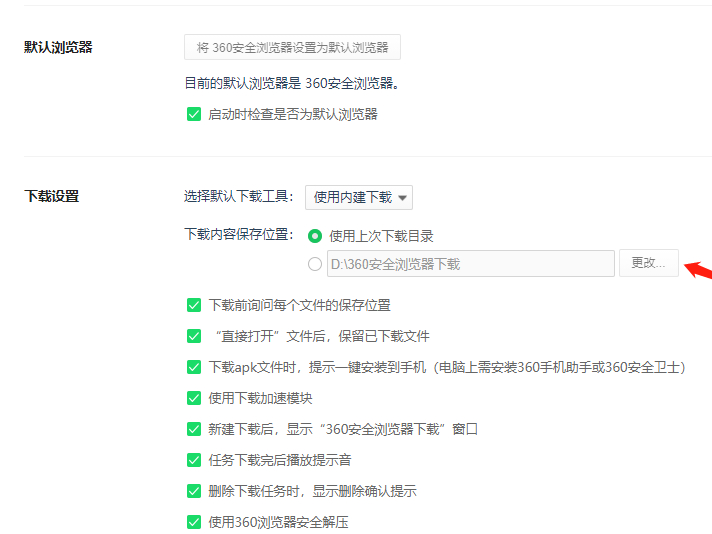This screenshot has width=712, height=534.
Task: Click text 目前的默认浏览器是 360安全浏览器
Action: [x=292, y=84]
